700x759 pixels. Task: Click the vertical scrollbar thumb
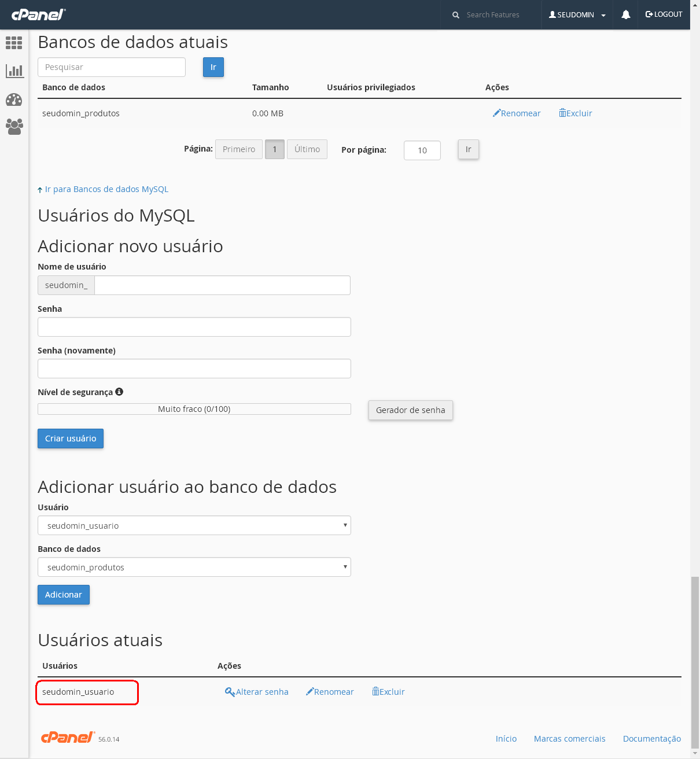pyautogui.click(x=695, y=663)
